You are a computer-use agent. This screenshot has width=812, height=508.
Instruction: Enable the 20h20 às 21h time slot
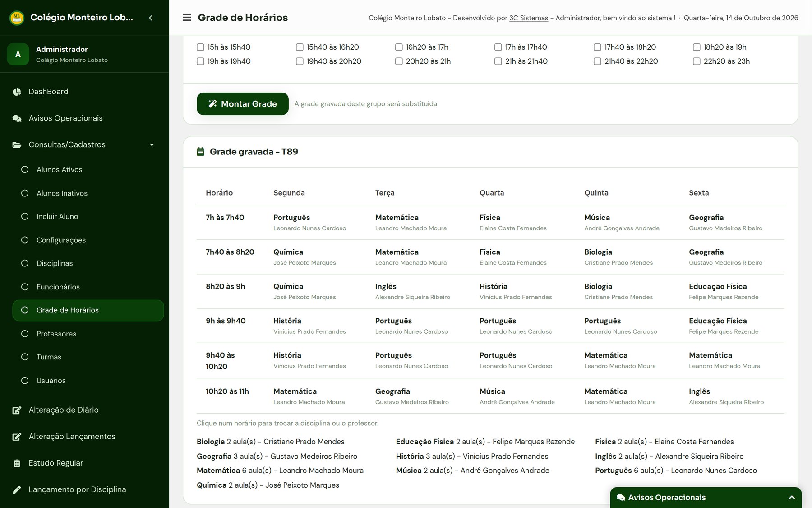(x=399, y=61)
